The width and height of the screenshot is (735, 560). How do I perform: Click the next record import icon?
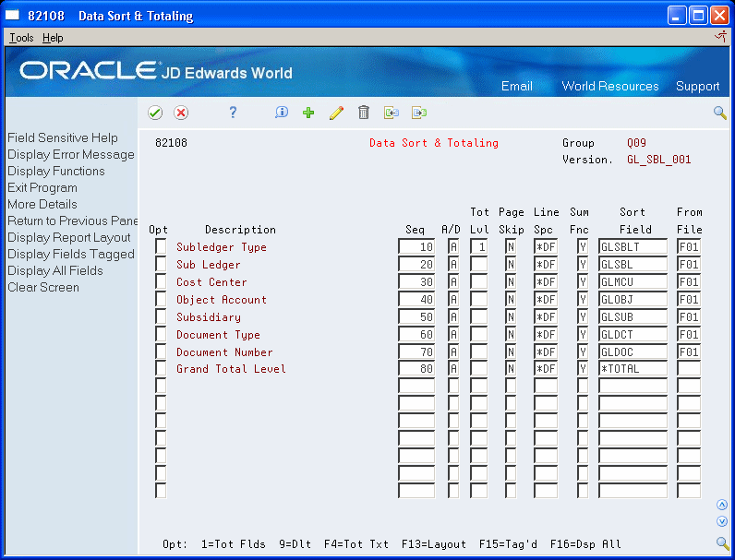tap(419, 113)
